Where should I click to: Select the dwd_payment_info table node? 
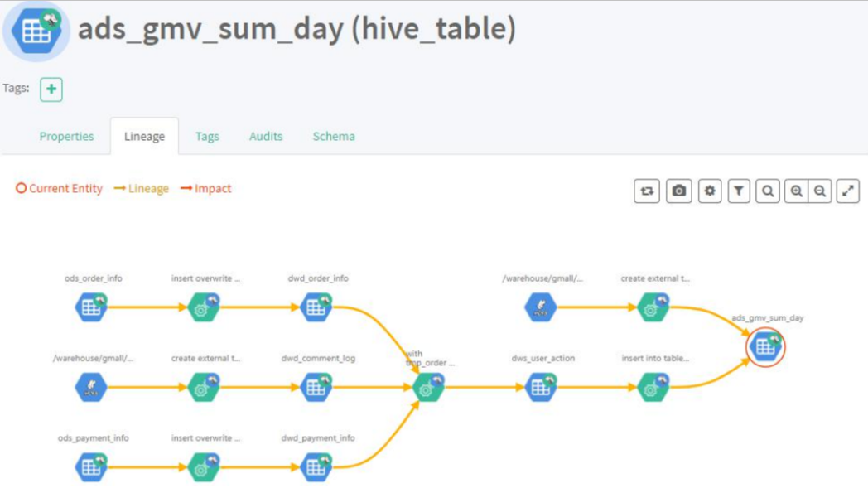click(316, 467)
